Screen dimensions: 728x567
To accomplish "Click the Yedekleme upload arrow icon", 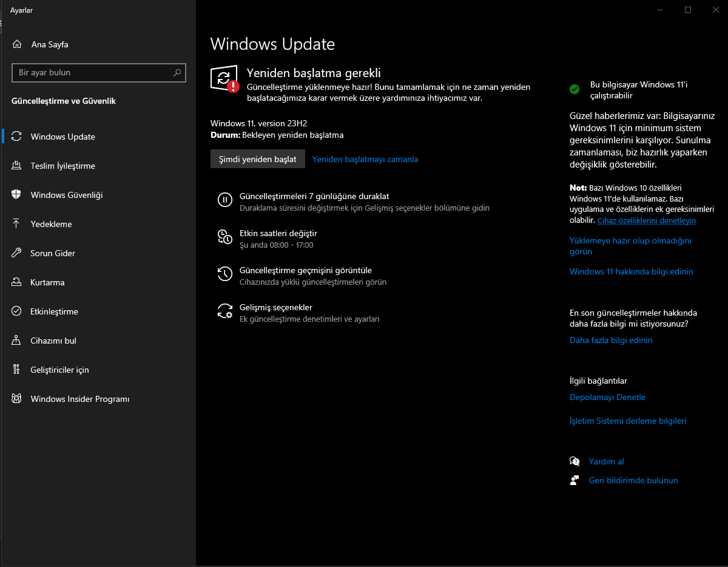I will coord(17,224).
